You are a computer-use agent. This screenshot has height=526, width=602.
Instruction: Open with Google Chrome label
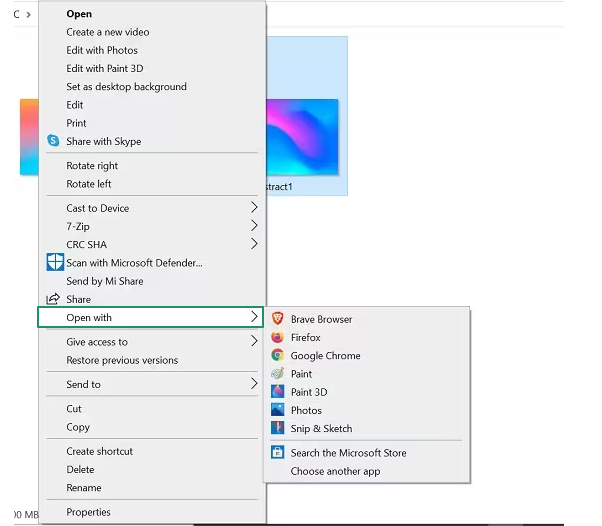tap(326, 356)
